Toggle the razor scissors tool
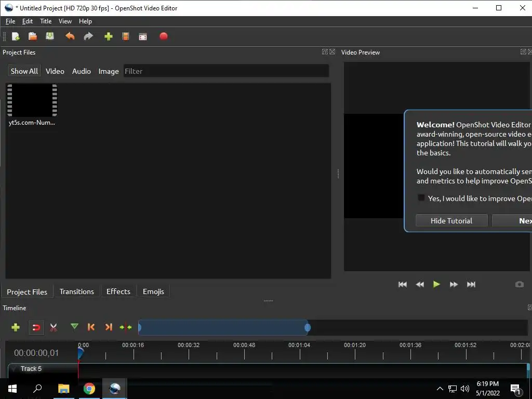This screenshot has height=399, width=532. pyautogui.click(x=54, y=327)
